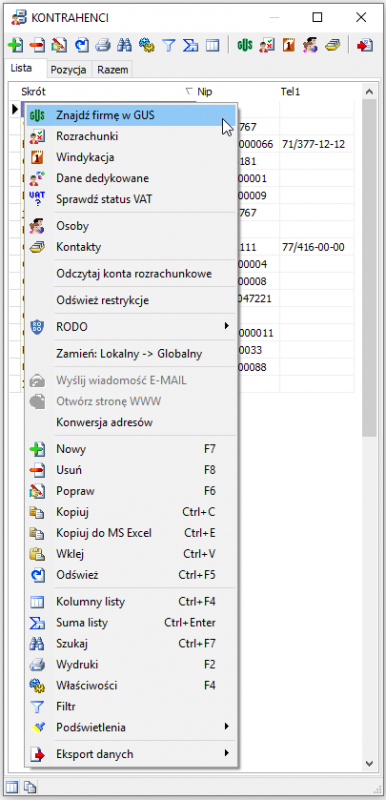Choose Odśwież (Ctrl+F5) menu entry
The height and width of the screenshot is (800, 386).
[131, 574]
